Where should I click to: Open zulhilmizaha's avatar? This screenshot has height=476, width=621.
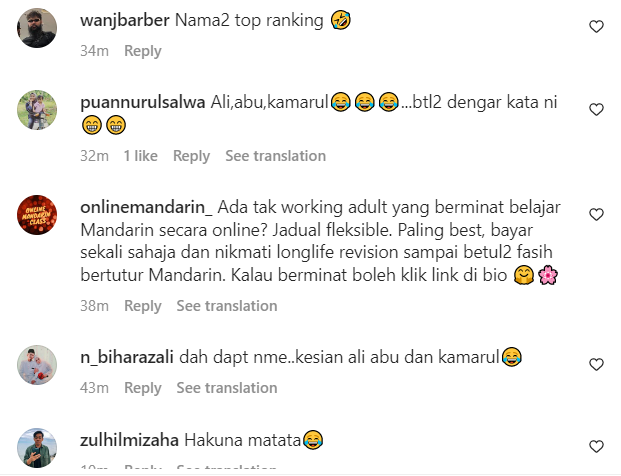point(37,447)
